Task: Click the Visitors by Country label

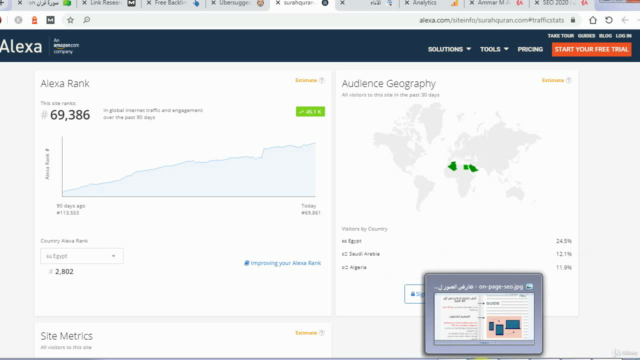Action: coord(364,229)
